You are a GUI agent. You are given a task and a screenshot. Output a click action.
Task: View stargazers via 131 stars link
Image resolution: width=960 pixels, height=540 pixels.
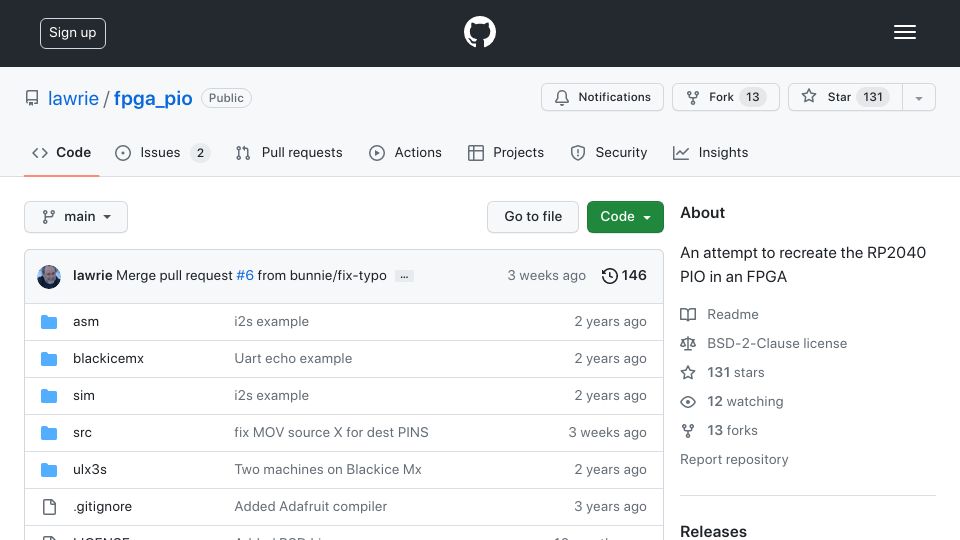pos(735,372)
